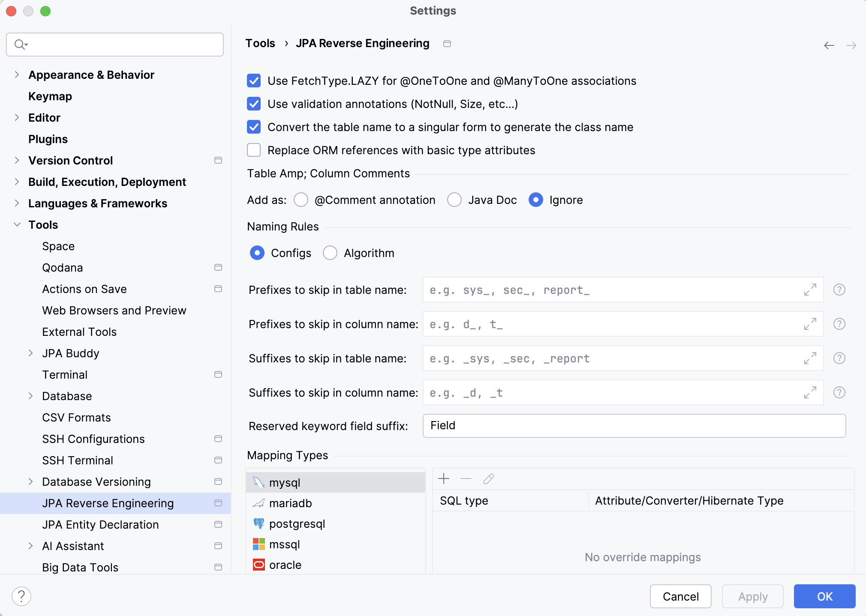Click the Reserved keyword field suffix input
Screen dimensions: 866x616
click(x=634, y=425)
